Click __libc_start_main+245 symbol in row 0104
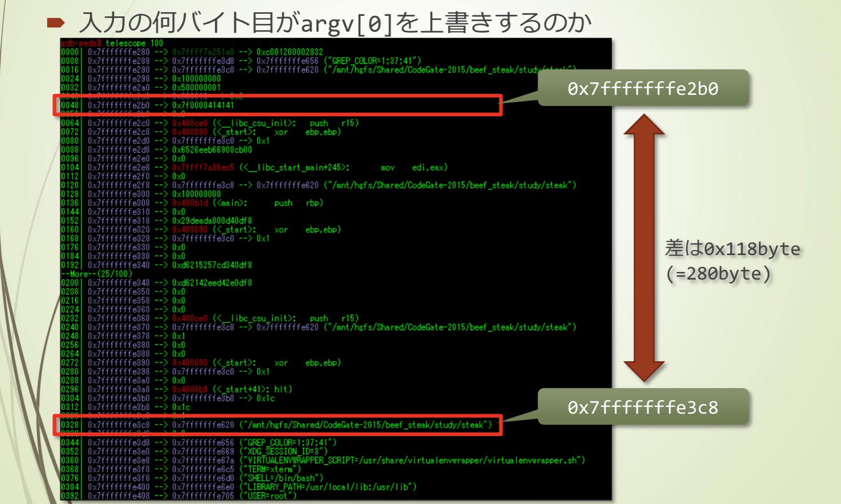This screenshot has height=504, width=841. 294,167
